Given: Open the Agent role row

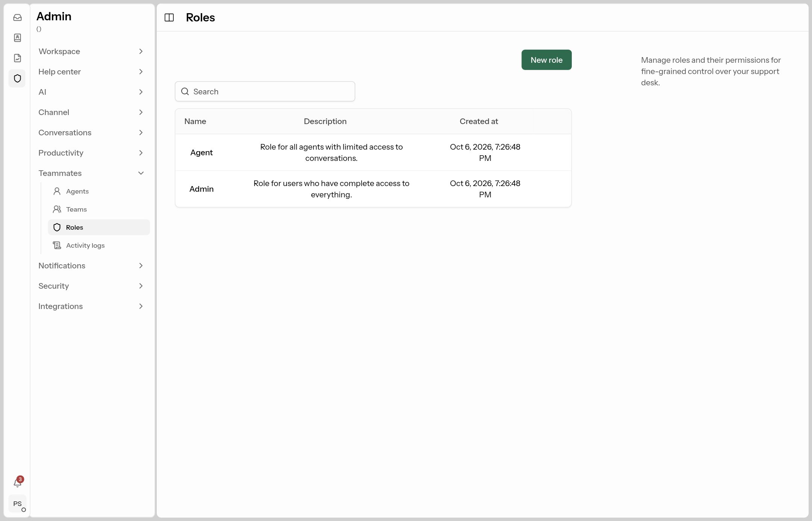Looking at the screenshot, I should pos(373,153).
